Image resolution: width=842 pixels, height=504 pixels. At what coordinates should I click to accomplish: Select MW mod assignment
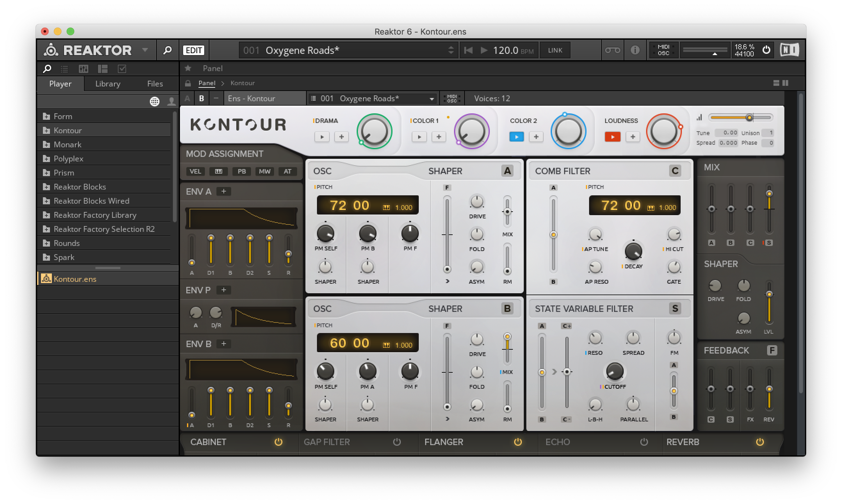click(x=264, y=171)
